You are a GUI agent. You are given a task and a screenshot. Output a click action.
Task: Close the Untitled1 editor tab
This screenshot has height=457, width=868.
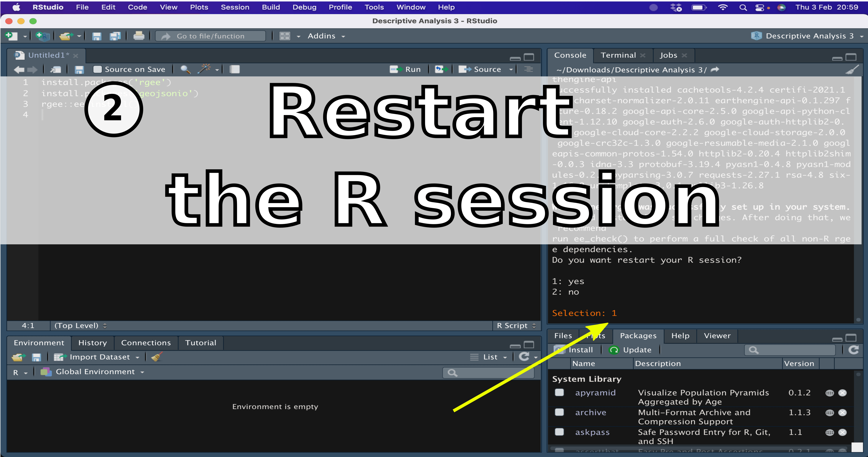point(76,56)
